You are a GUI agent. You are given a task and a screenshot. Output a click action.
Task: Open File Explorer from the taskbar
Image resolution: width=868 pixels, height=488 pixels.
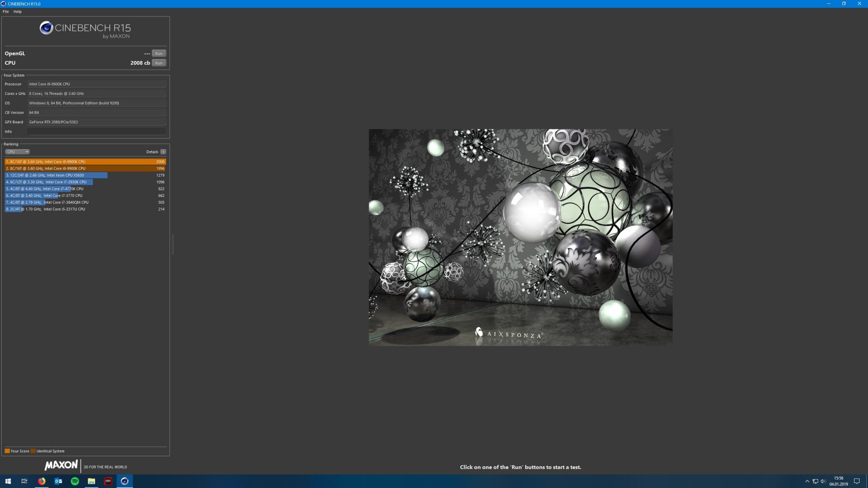click(91, 481)
